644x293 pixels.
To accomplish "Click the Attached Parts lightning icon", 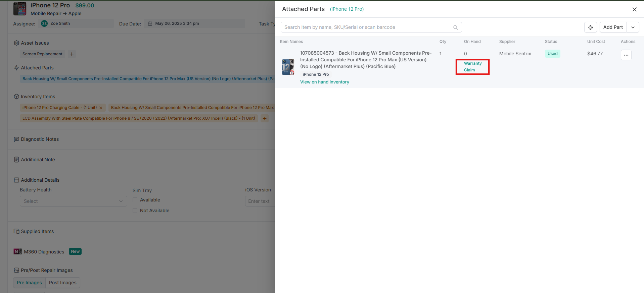I will coord(16,68).
